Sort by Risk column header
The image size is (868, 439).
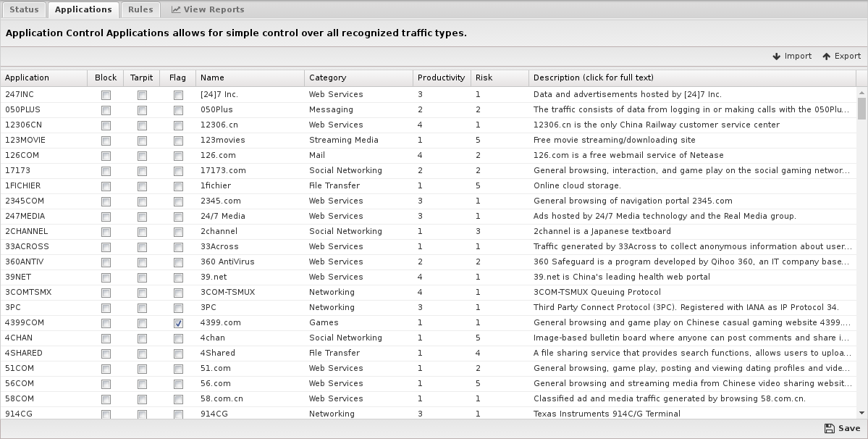pos(500,78)
